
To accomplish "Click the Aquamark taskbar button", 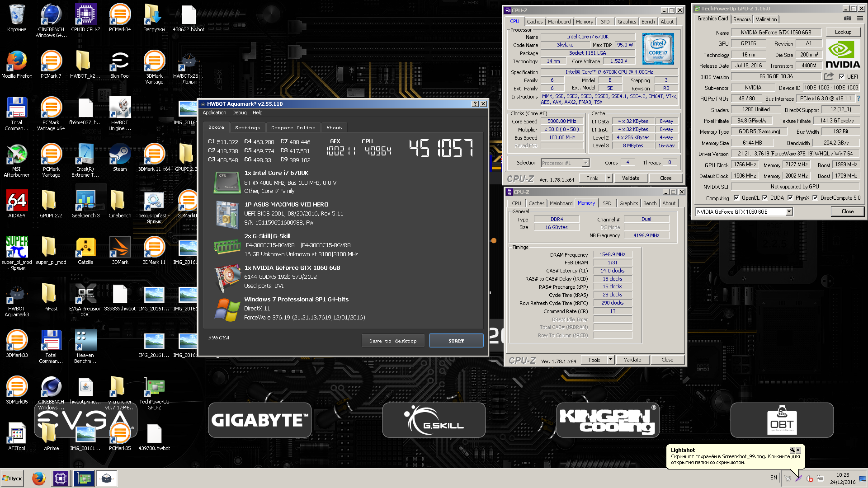I will (x=107, y=478).
